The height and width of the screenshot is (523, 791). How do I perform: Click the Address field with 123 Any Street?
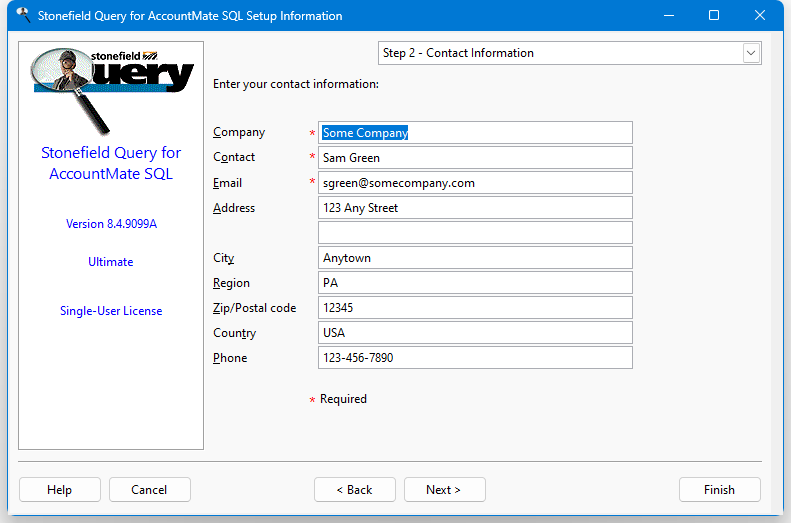pyautogui.click(x=475, y=208)
